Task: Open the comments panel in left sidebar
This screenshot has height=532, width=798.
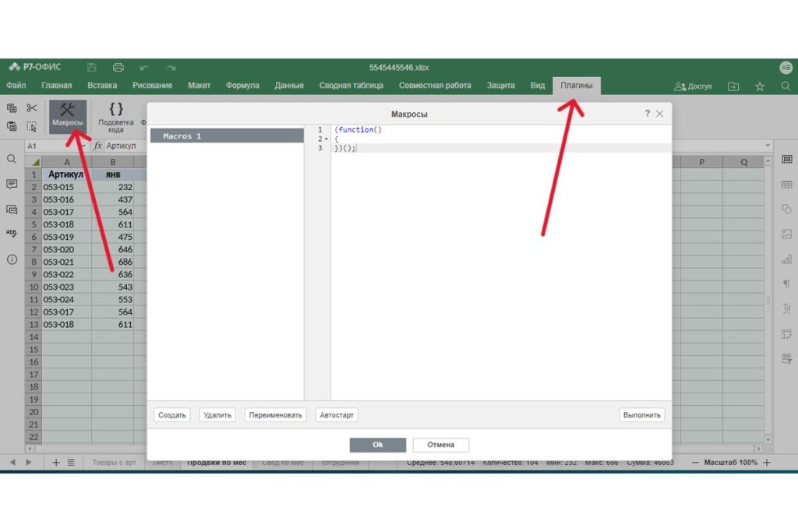Action: pos(12,184)
